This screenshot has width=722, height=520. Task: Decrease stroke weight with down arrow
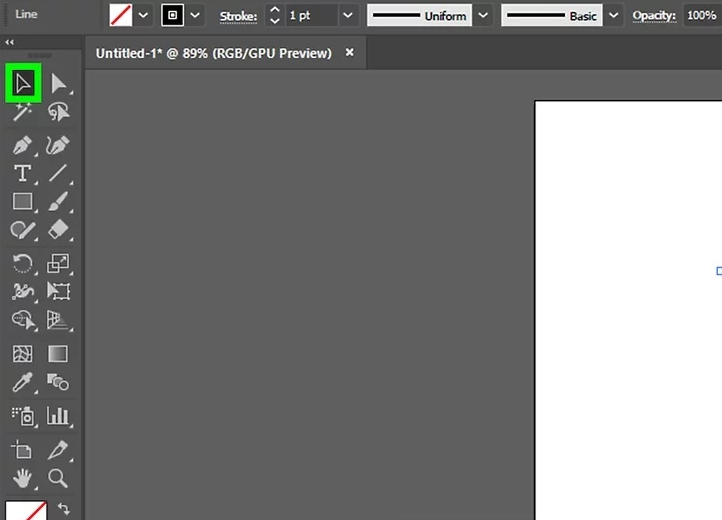click(274, 21)
